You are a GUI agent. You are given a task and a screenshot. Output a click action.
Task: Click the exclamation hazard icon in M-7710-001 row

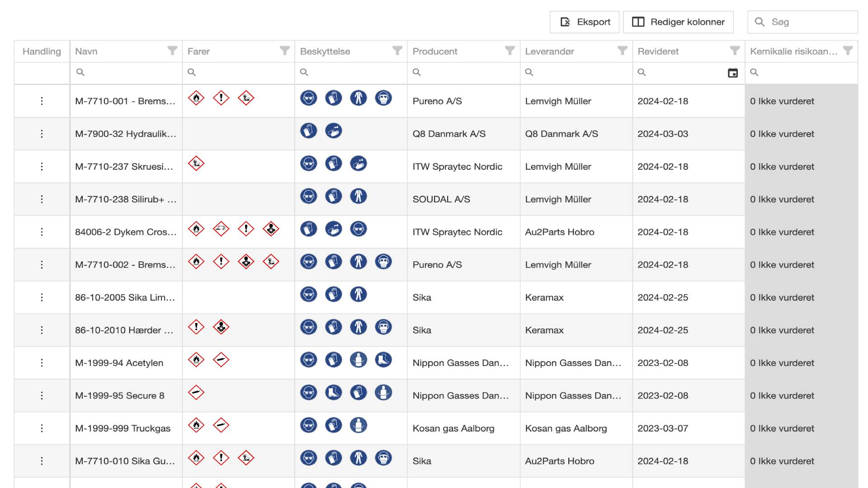[221, 98]
